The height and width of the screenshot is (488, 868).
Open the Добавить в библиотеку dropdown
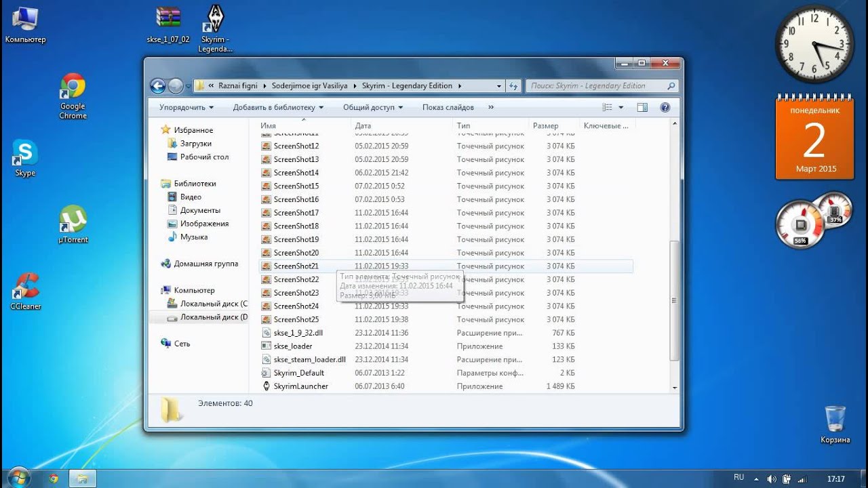coord(278,107)
